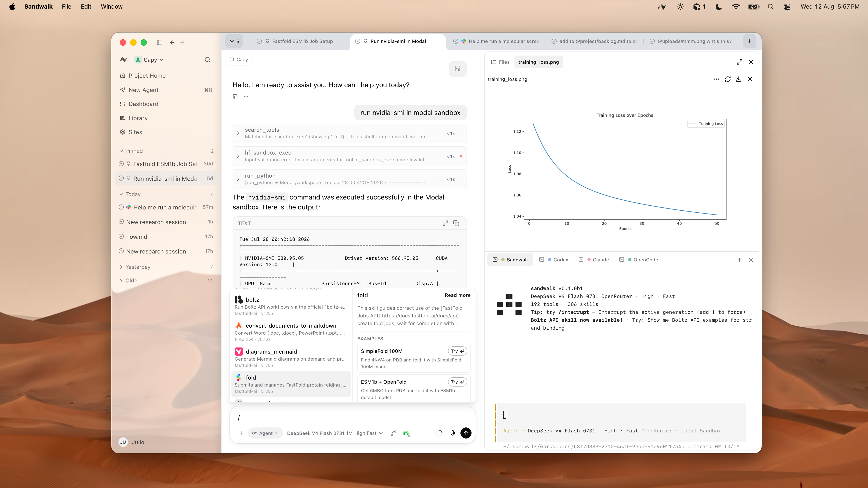Toggle the sidebar panel icon
The height and width of the screenshot is (488, 868).
click(159, 42)
